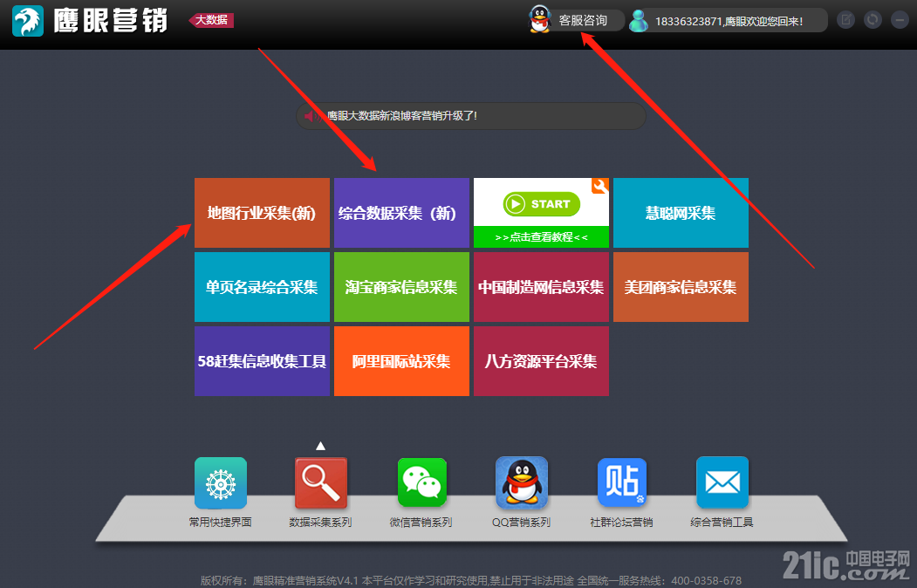Open 八方资源平台采集 tile
Viewport: 917px width, 588px height.
click(542, 361)
